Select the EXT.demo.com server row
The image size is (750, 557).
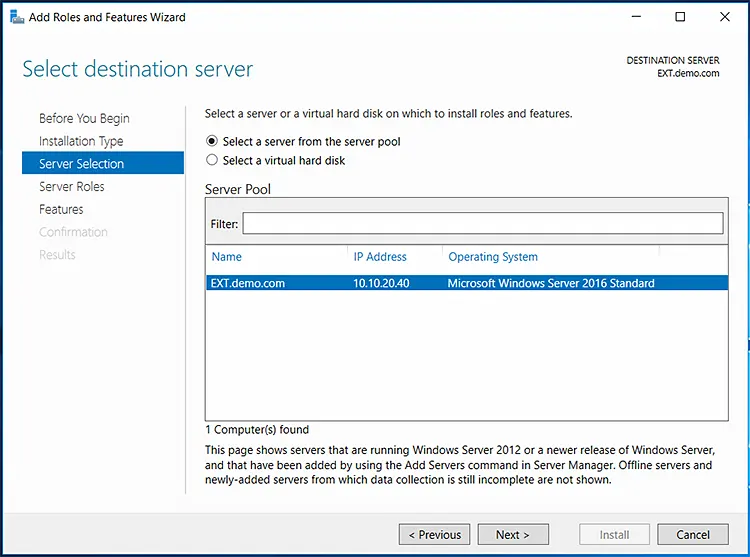coord(467,283)
